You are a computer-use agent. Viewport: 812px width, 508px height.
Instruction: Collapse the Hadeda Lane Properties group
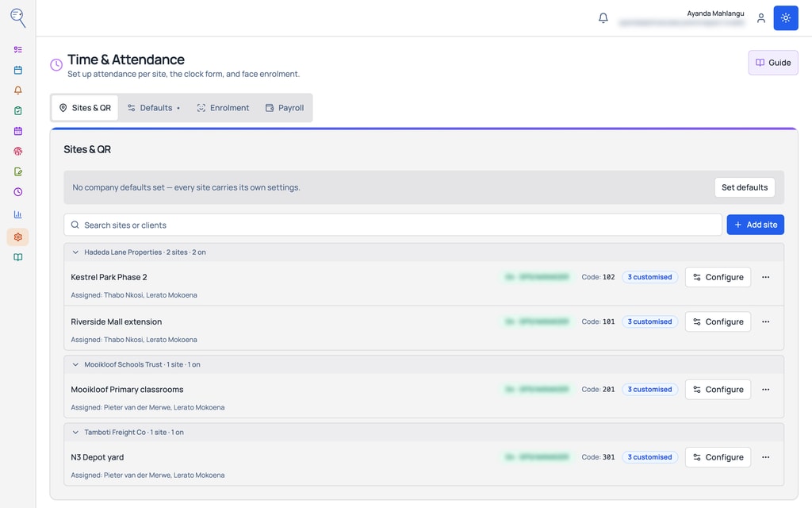tap(75, 252)
